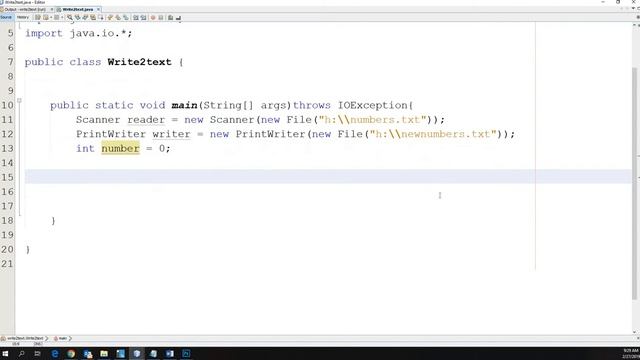Toggle highlight search in editor toolbar

pos(93,18)
